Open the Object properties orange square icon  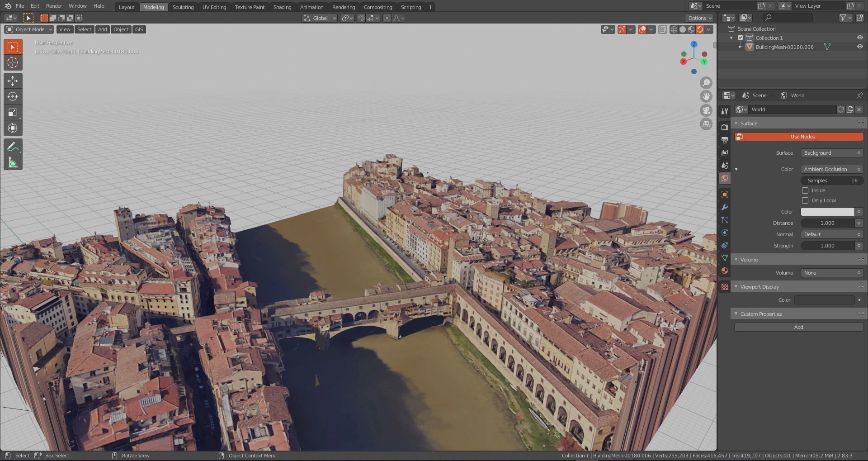[725, 195]
